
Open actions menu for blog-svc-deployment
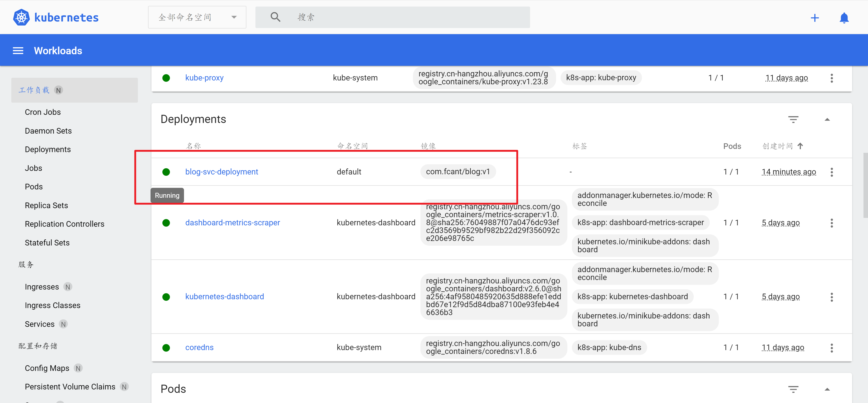point(831,172)
